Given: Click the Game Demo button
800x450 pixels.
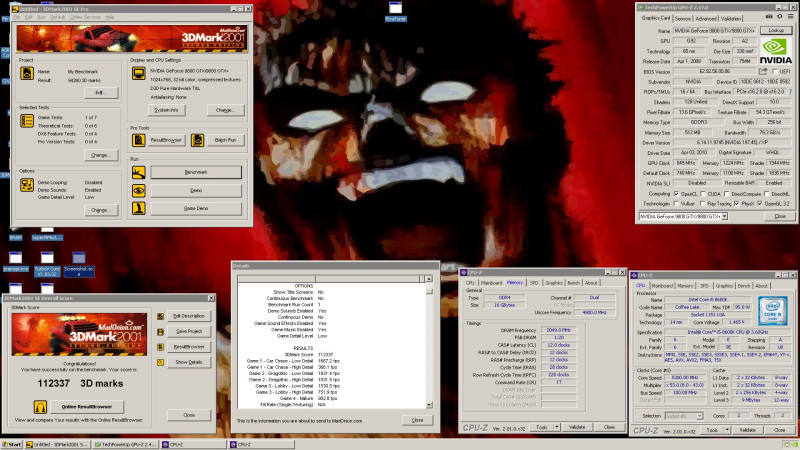Looking at the screenshot, I should (x=196, y=208).
